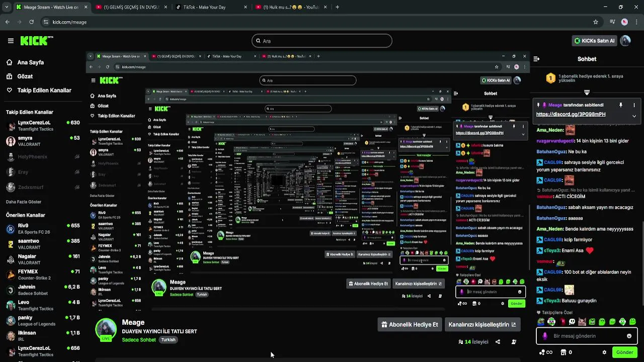Click the green Gönder send button
Viewport: 644px width, 362px height.
(624, 352)
